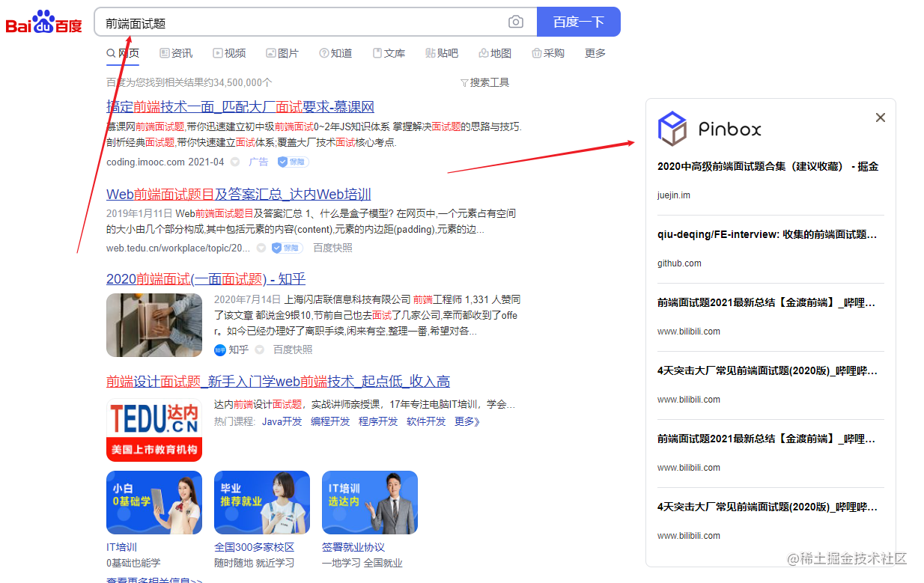The height and width of the screenshot is (583, 924).
Task: Open Web前端面试题目及答案汇总 达内 result
Action: point(239,195)
